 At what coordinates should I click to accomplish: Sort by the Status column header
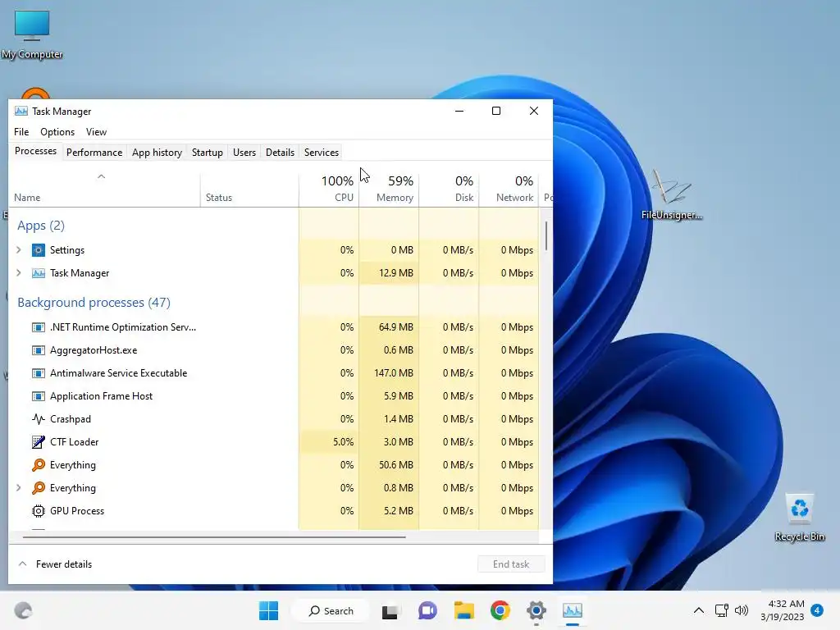(x=249, y=189)
